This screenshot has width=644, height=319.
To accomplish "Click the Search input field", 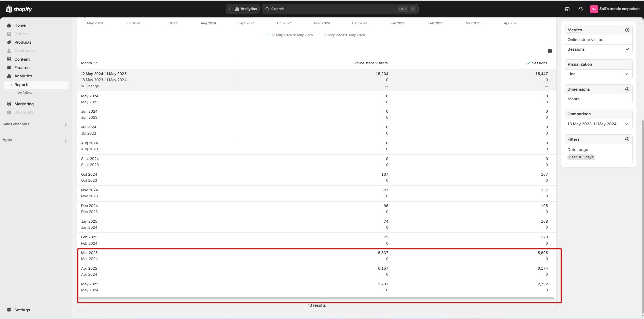I will click(332, 9).
